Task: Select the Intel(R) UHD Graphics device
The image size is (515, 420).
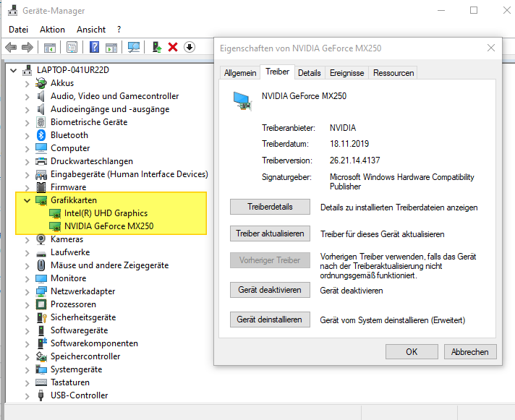Action: point(106,213)
